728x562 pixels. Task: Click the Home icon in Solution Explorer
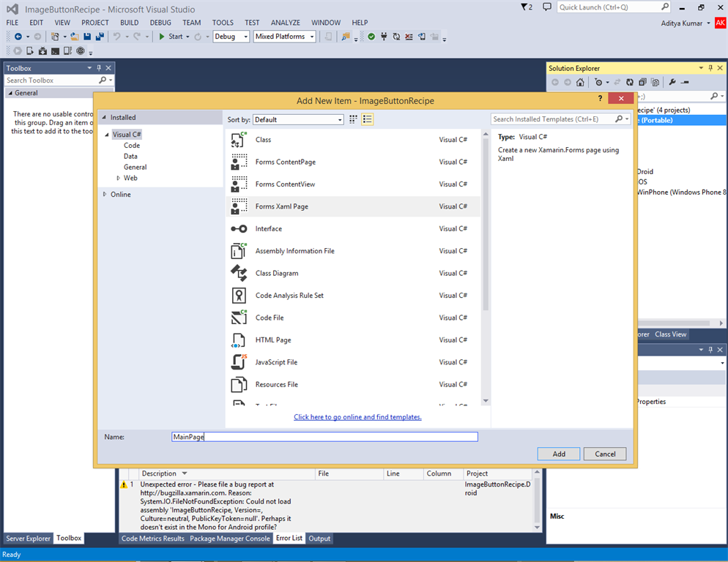point(580,82)
